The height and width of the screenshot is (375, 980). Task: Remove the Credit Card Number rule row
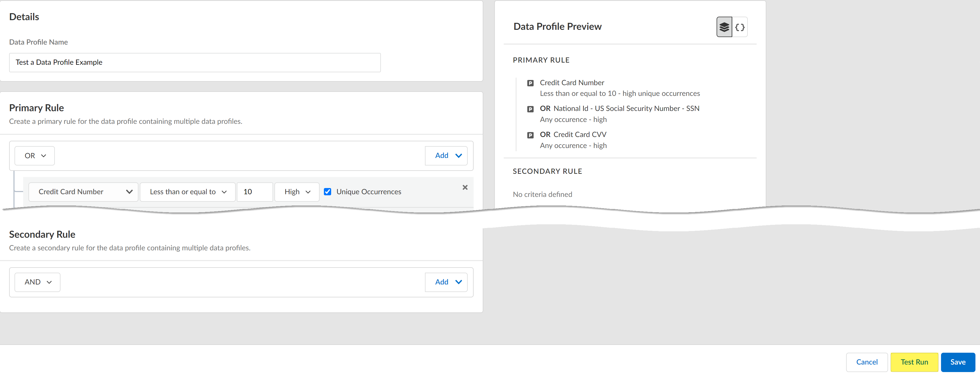pyautogui.click(x=465, y=187)
